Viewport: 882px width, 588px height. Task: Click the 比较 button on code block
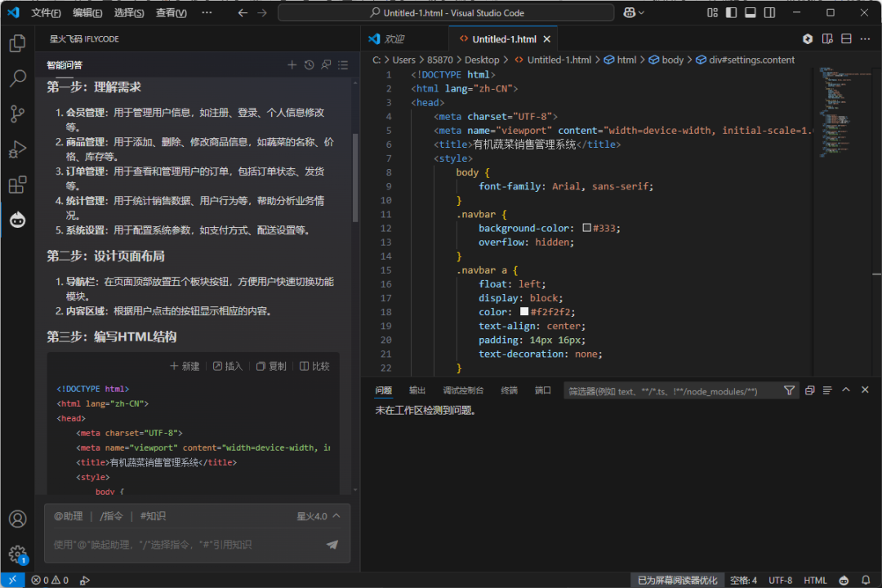(314, 367)
